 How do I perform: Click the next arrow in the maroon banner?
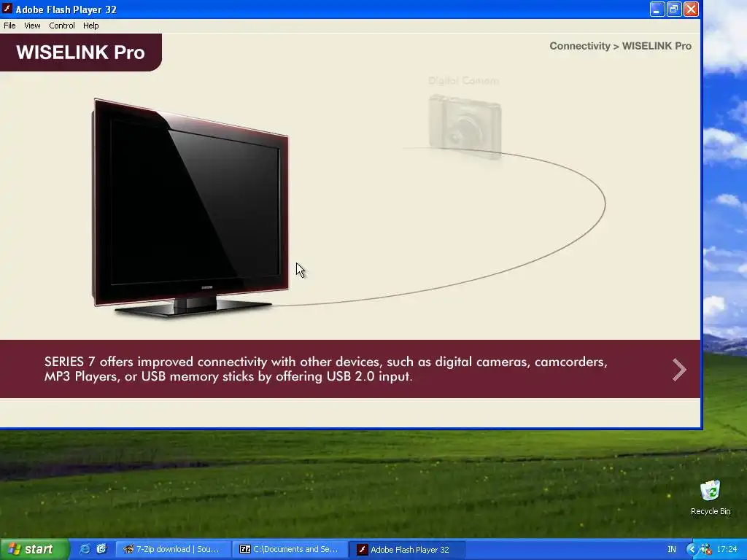pos(679,370)
